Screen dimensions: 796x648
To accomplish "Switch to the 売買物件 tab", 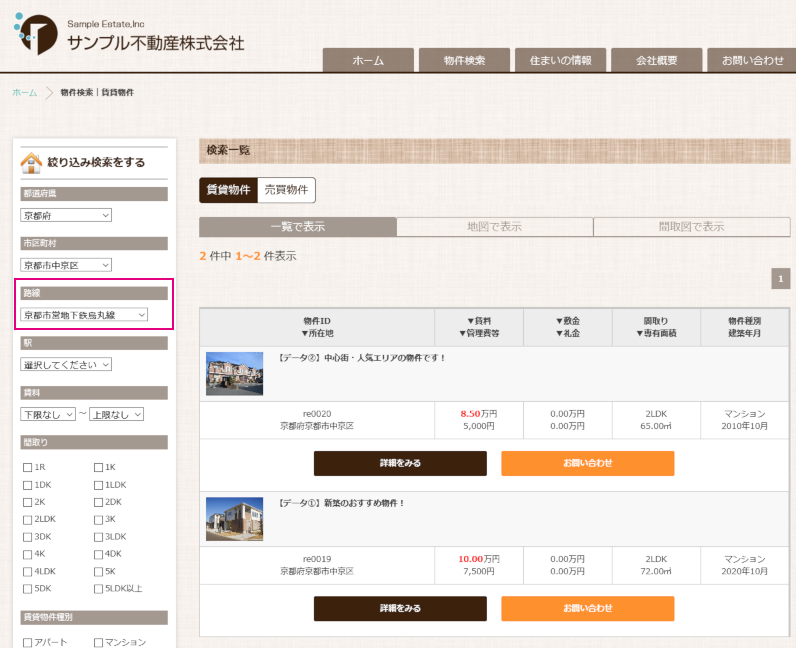I will click(286, 190).
